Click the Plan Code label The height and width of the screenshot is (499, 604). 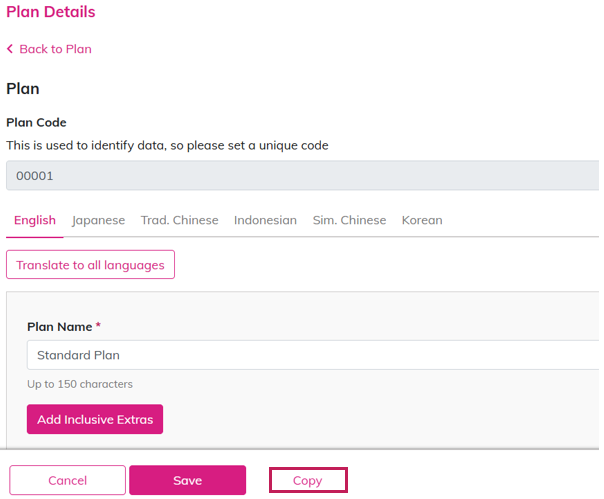tap(36, 123)
